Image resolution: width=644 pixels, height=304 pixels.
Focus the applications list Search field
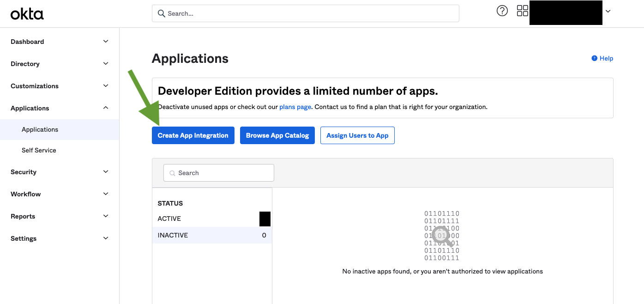219,173
